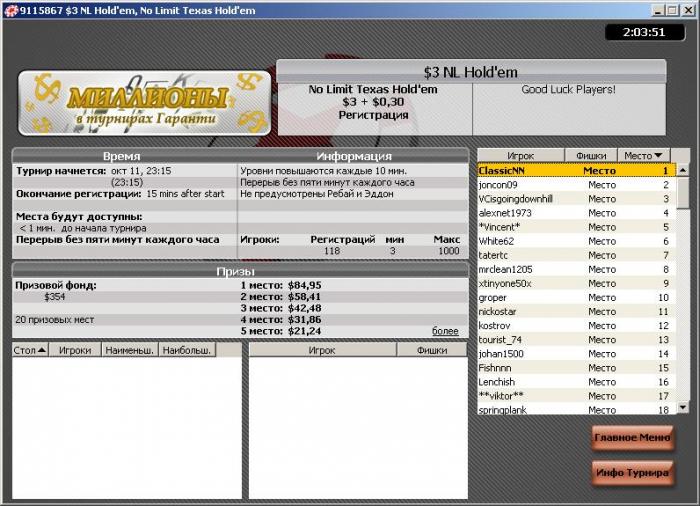700x506 pixels.
Task: Click the окт 11, 23:15 start time
Action: [x=141, y=171]
